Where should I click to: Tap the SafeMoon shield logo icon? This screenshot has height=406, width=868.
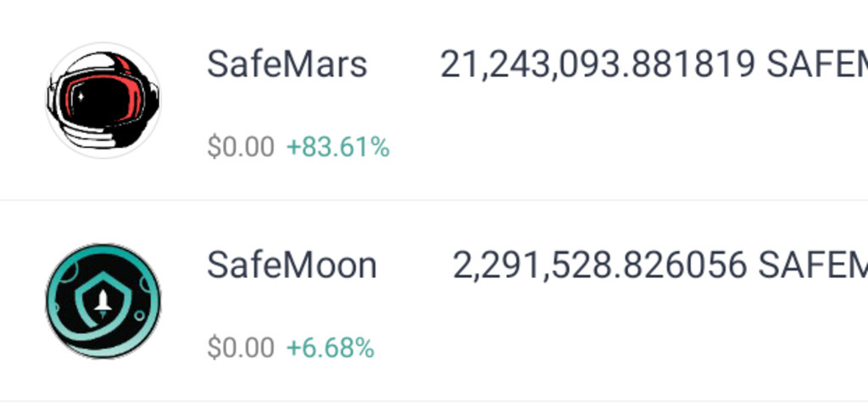[103, 301]
